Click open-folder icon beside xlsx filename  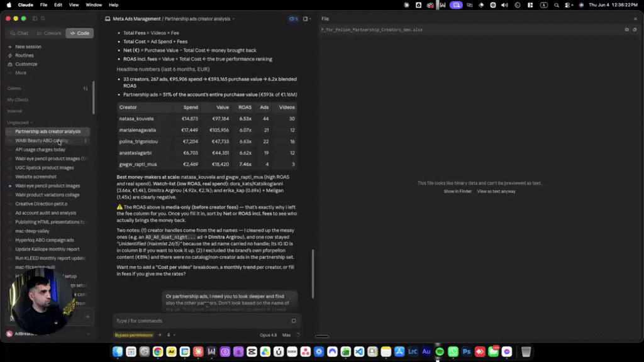coord(627,30)
